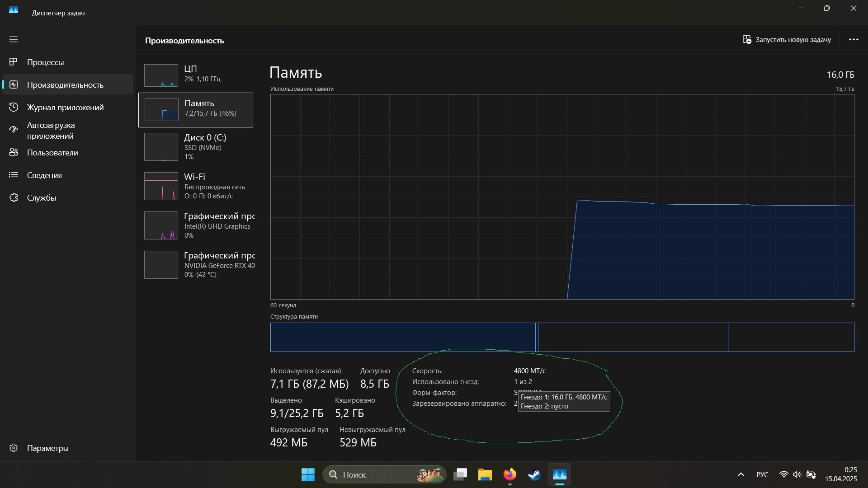Select the ЦП performance graph

click(x=161, y=75)
